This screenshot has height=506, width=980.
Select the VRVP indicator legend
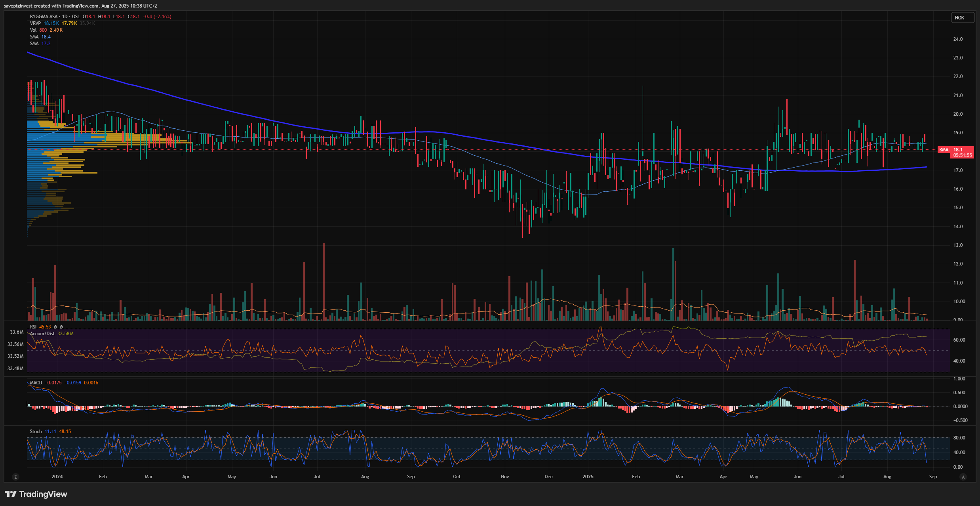click(x=35, y=23)
